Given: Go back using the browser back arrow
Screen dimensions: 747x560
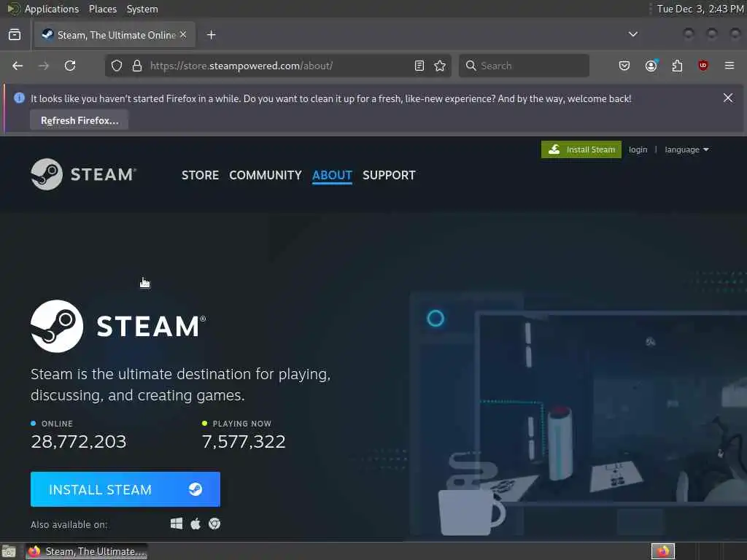Looking at the screenshot, I should point(18,66).
